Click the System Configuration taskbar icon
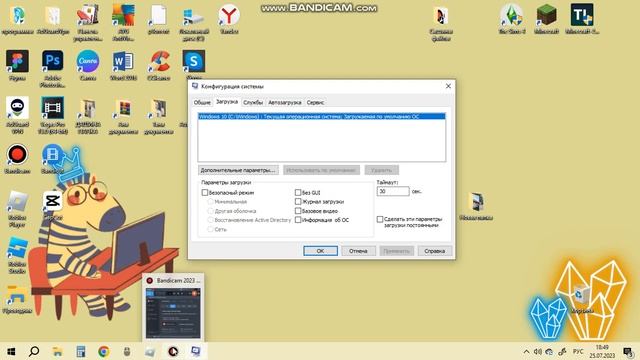Screen dimensions: 640x360 pos(196,351)
